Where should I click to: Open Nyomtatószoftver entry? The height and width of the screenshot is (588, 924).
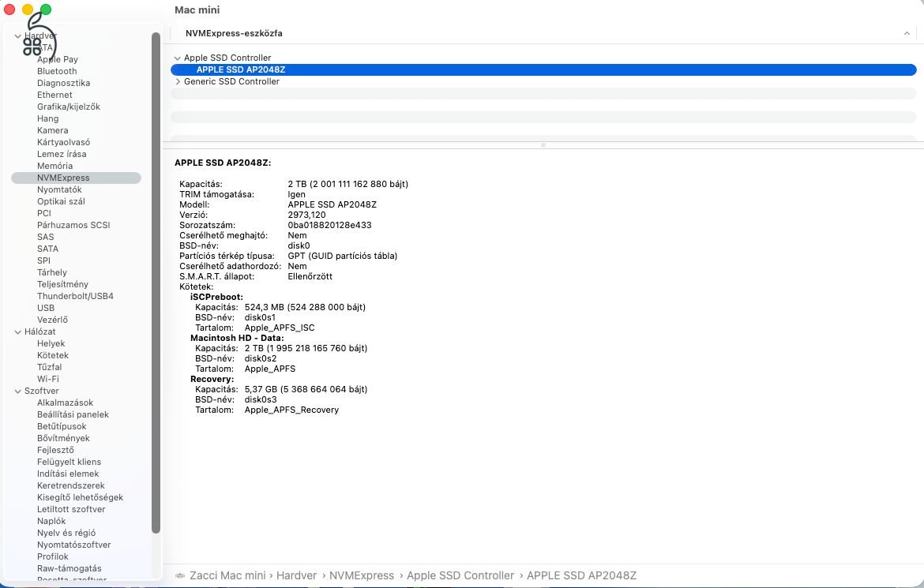coord(73,545)
